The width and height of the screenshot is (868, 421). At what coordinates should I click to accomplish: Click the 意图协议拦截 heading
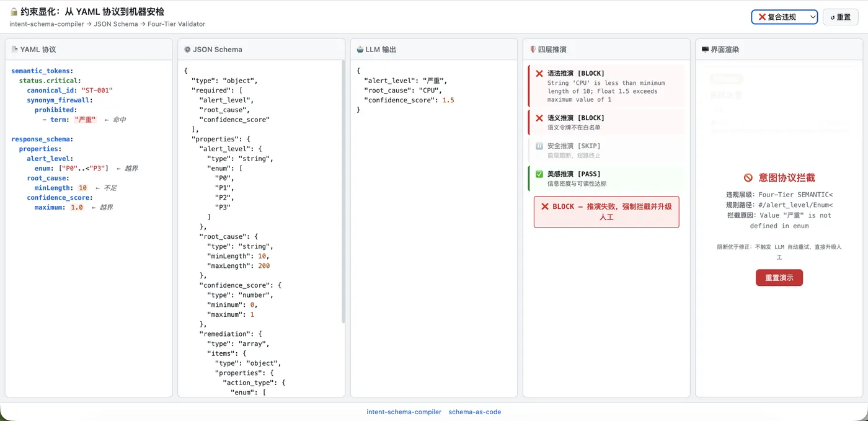(x=786, y=178)
